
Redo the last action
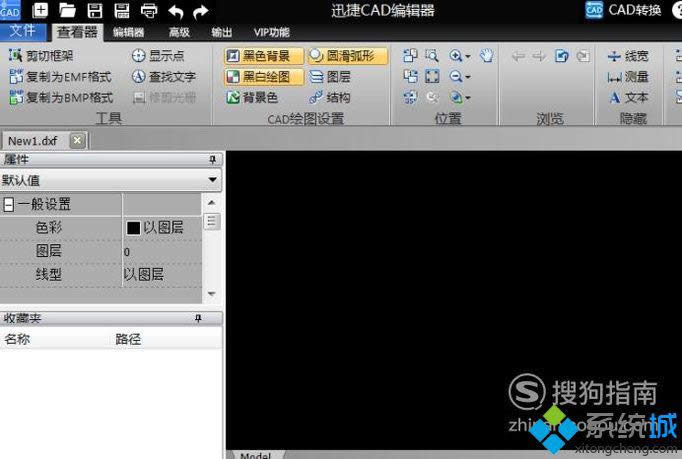(x=201, y=11)
